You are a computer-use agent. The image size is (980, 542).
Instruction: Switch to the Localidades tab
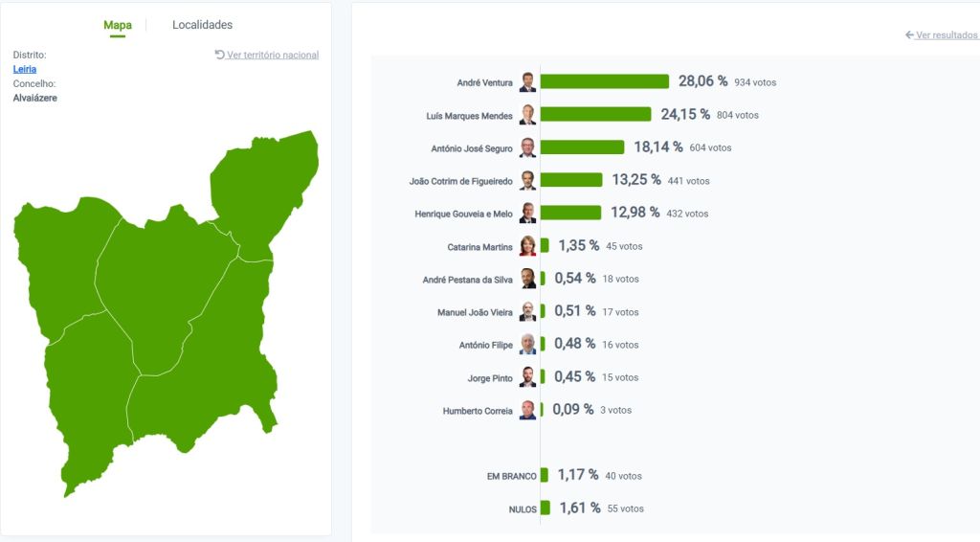click(x=202, y=25)
